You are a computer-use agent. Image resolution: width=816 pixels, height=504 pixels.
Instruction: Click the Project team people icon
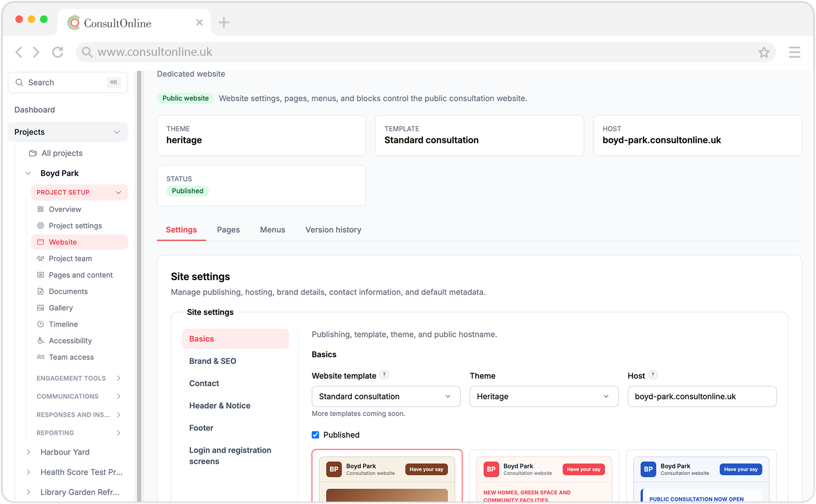coord(40,259)
